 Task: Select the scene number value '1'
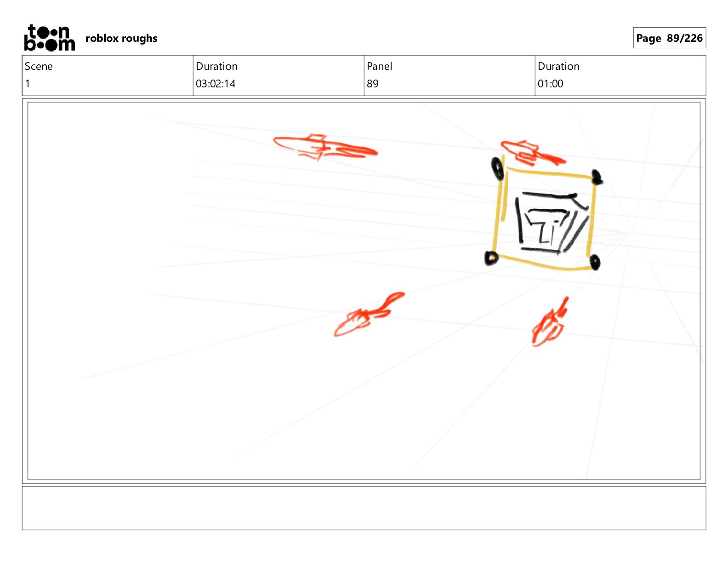click(x=28, y=84)
